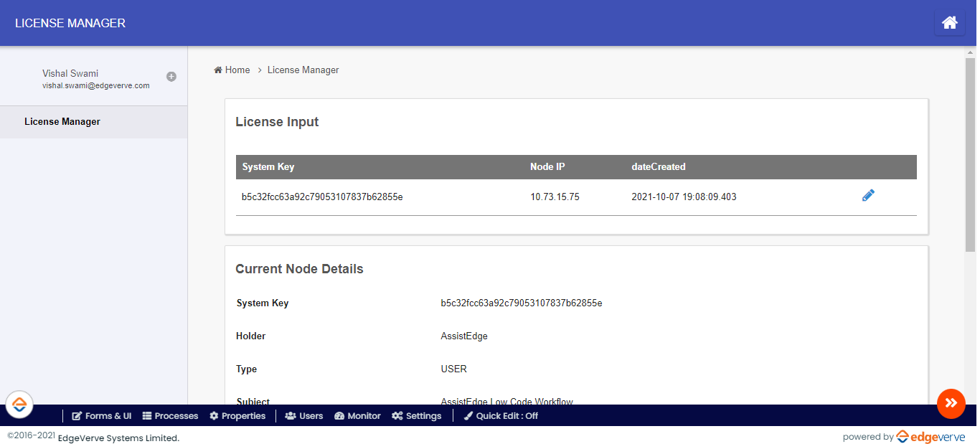980x444 pixels.
Task: Open Properties in the bottom toolbar
Action: 237,416
